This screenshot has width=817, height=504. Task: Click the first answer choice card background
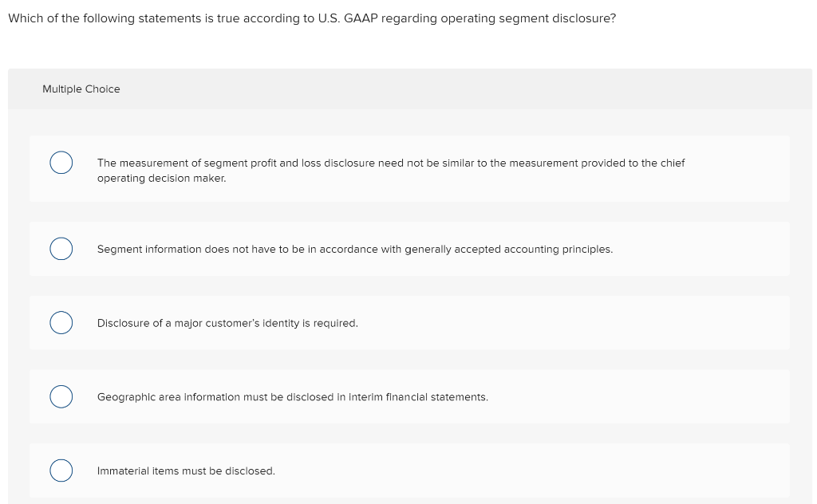tap(409, 168)
